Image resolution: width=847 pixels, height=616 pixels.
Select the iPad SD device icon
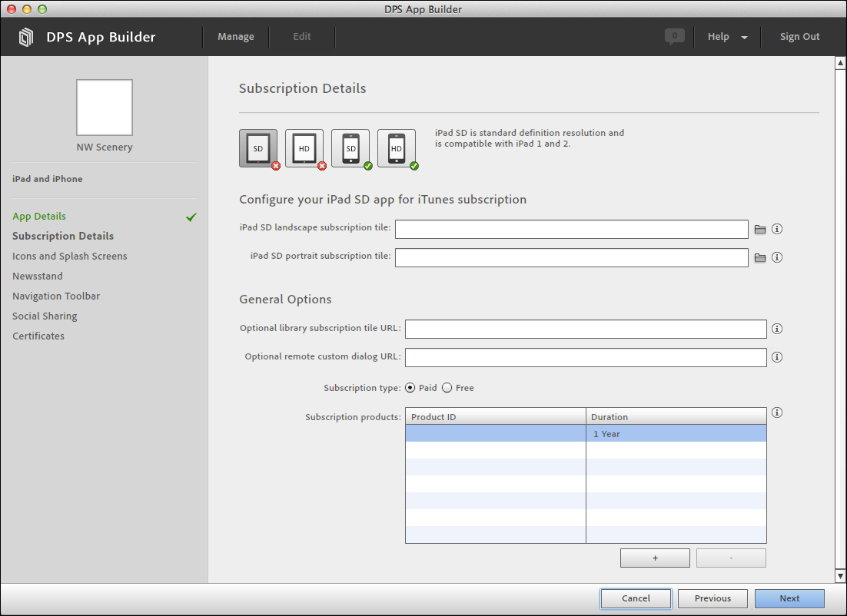[x=258, y=148]
